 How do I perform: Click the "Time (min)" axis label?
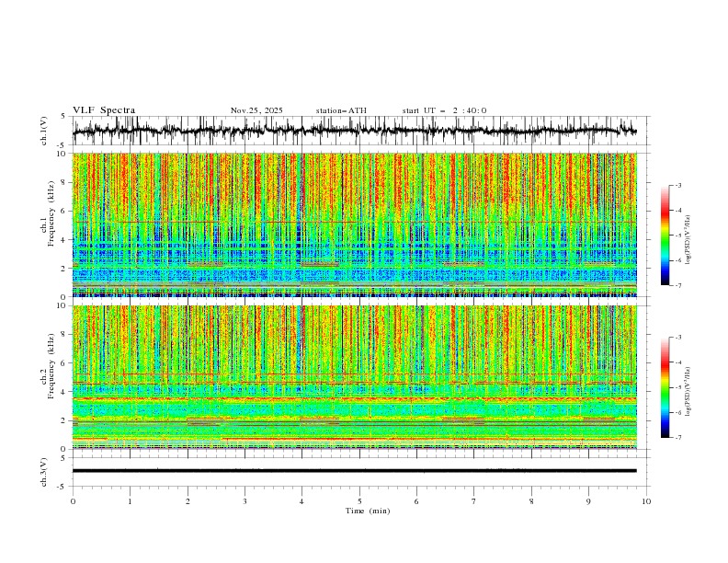coord(368,511)
